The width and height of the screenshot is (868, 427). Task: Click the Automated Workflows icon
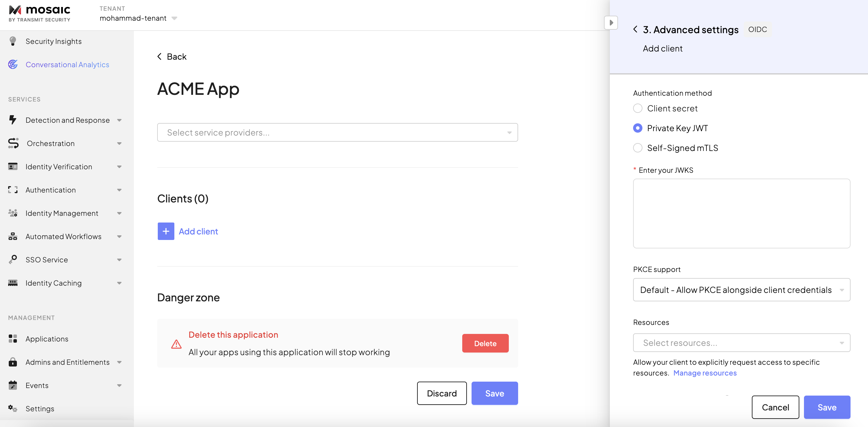(x=13, y=236)
